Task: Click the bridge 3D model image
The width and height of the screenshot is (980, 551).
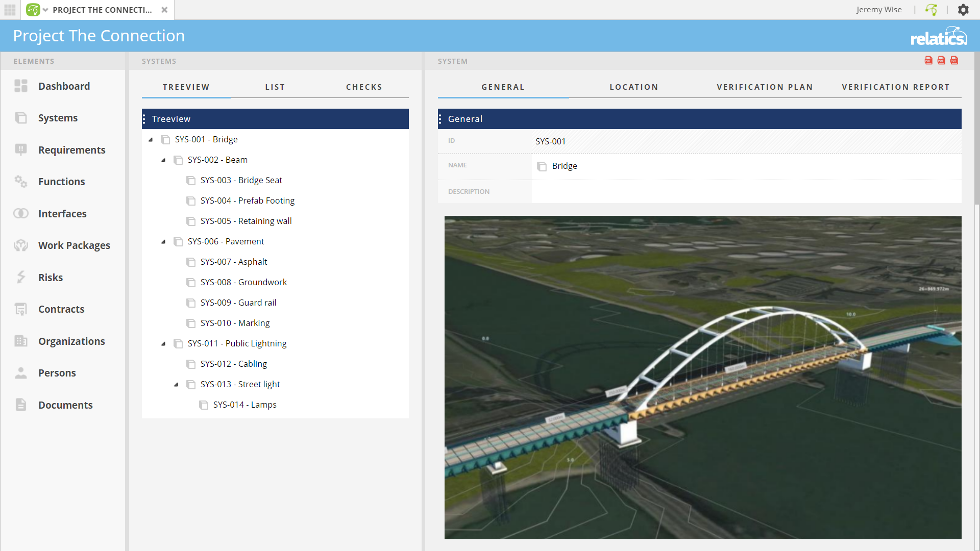Action: coord(703,378)
